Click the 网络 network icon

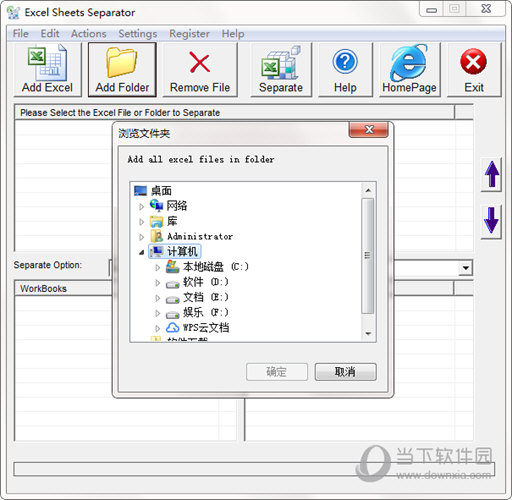pyautogui.click(x=156, y=206)
